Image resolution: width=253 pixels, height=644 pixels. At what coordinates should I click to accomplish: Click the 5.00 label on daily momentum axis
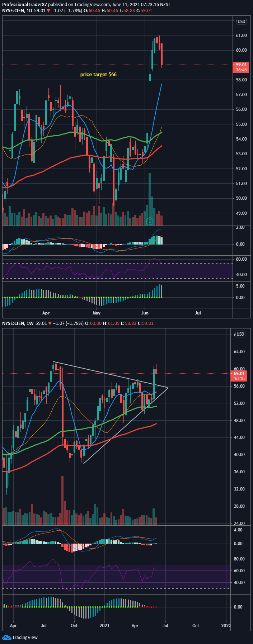click(x=240, y=286)
